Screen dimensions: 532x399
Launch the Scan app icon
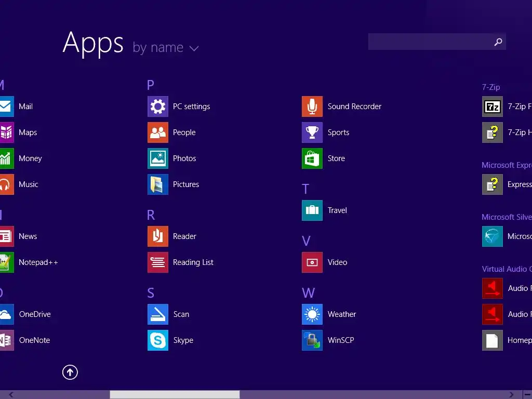click(158, 314)
